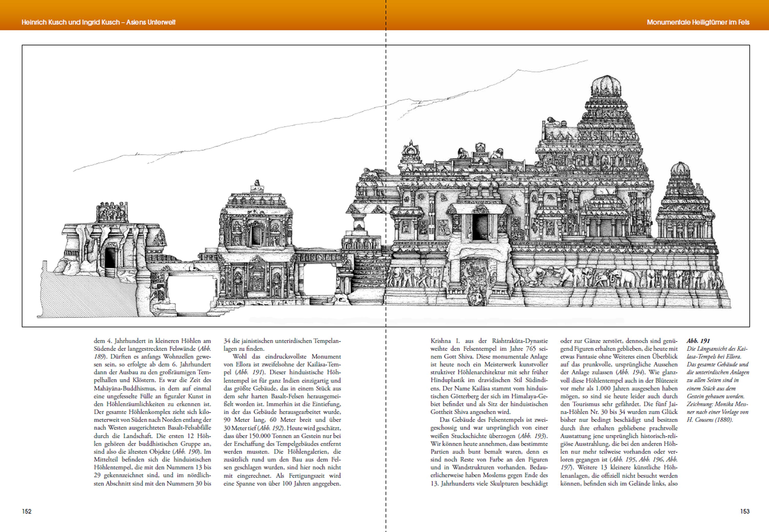
Task: Click the paragraph beginning with Krishna I.
Action: coord(489,377)
